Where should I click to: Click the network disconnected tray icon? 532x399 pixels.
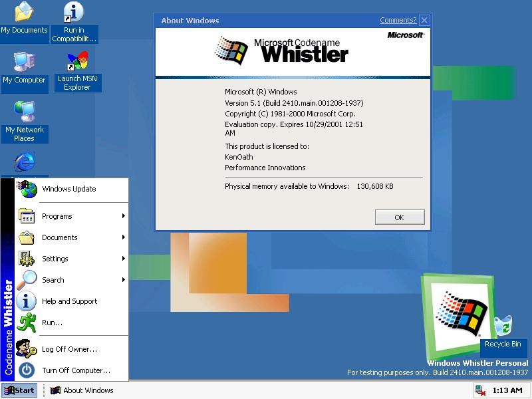(x=480, y=390)
